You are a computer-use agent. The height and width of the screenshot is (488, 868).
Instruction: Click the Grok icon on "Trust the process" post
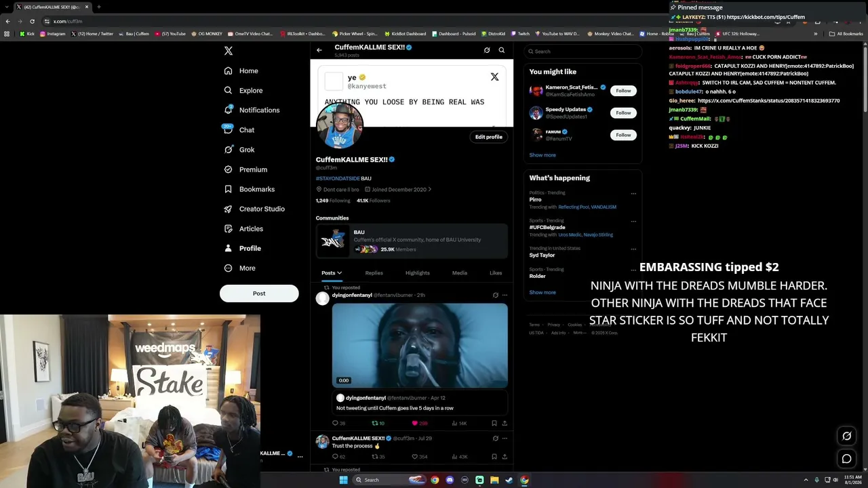click(495, 438)
